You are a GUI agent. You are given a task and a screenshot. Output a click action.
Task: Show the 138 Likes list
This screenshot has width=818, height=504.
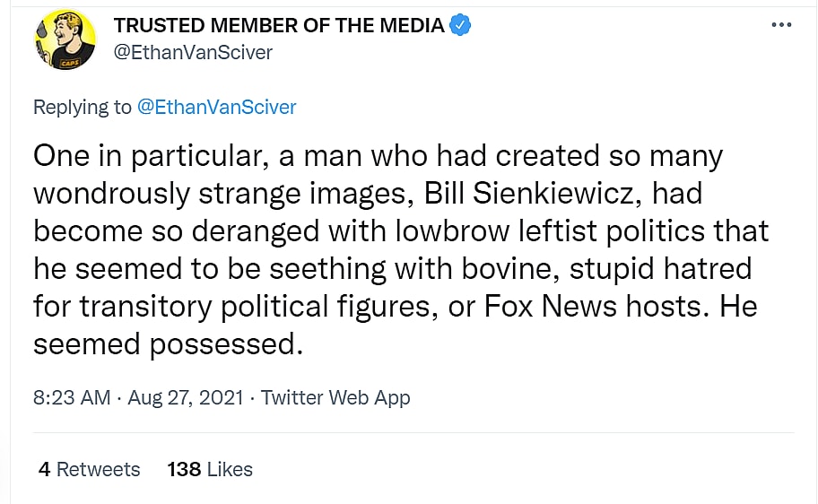point(210,469)
